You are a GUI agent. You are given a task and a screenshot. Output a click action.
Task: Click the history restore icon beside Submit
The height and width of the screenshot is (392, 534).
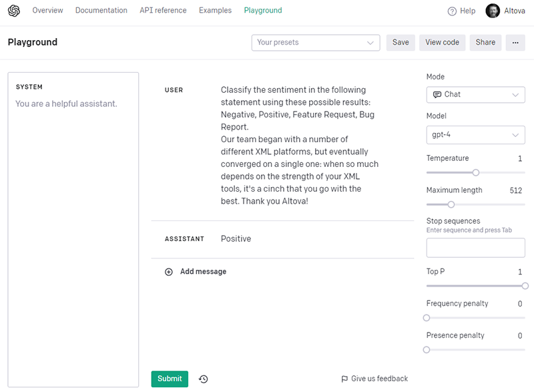click(x=203, y=378)
